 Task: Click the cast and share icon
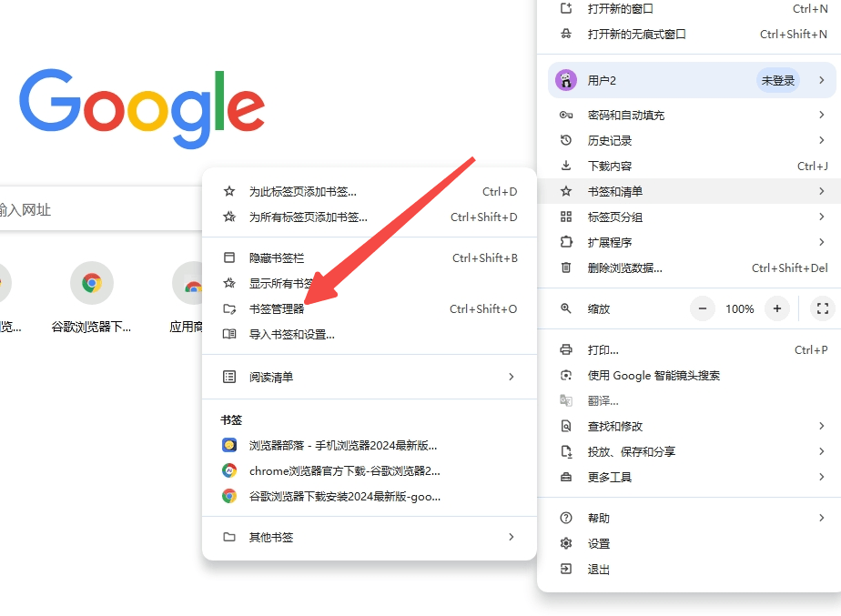pos(566,451)
